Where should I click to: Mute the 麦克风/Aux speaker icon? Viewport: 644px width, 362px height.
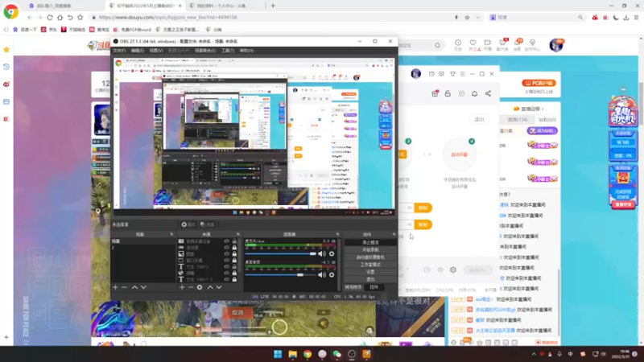pos(322,253)
